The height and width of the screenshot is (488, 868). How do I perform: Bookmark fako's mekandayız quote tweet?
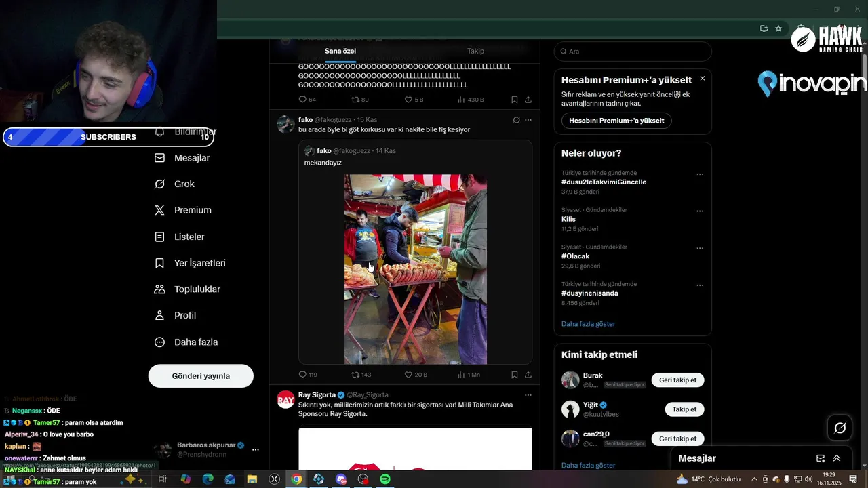[x=515, y=375]
